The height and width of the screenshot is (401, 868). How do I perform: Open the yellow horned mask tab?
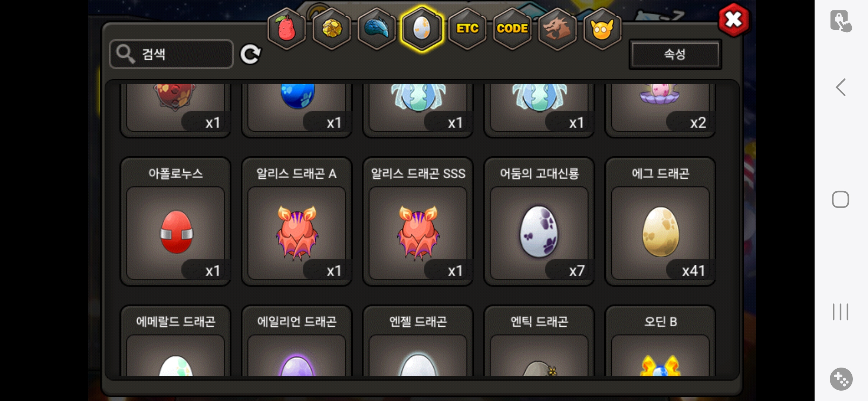(602, 29)
